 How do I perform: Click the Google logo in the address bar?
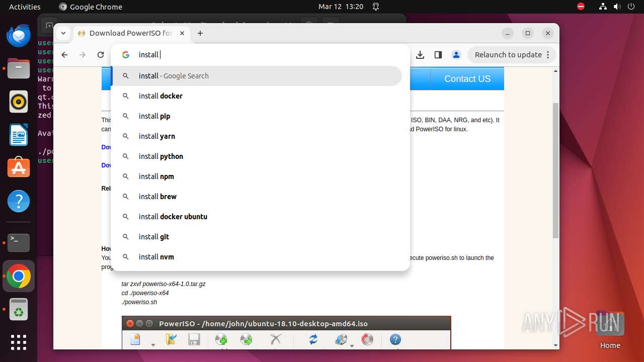tap(126, 55)
